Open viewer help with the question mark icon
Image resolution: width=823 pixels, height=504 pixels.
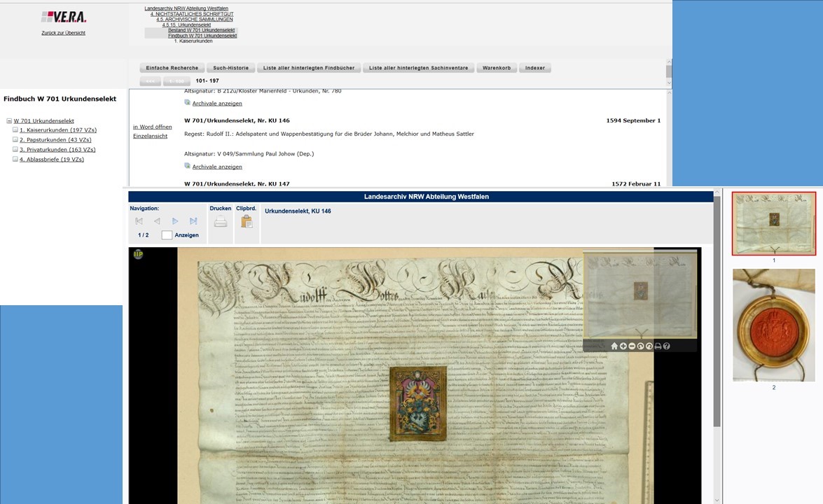[667, 346]
